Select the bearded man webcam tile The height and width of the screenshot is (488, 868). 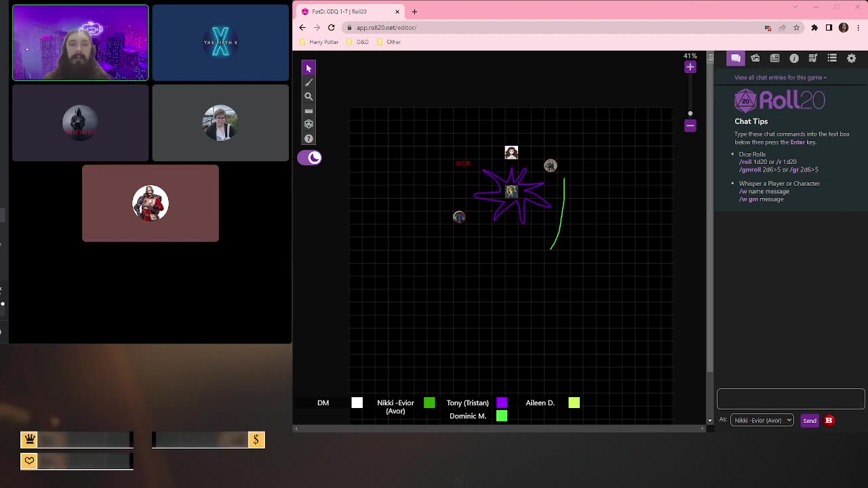pyautogui.click(x=80, y=43)
